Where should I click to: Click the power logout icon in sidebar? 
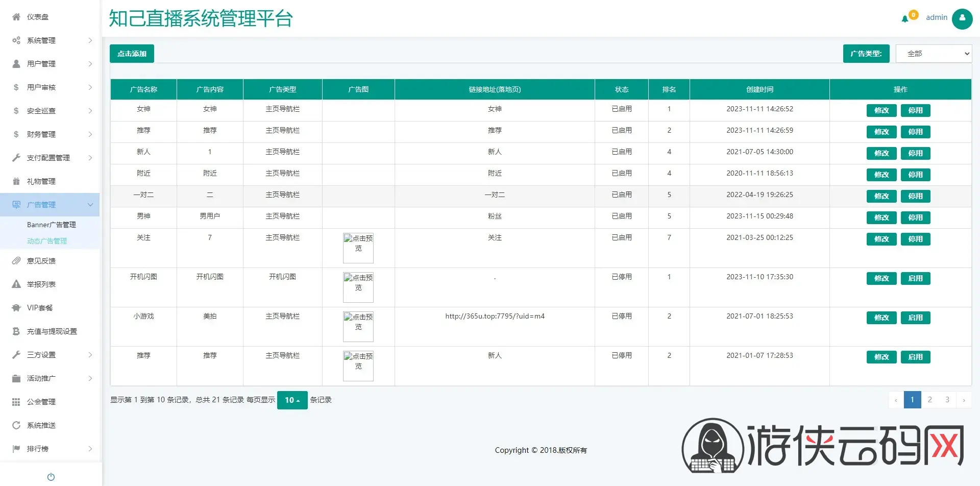point(51,477)
